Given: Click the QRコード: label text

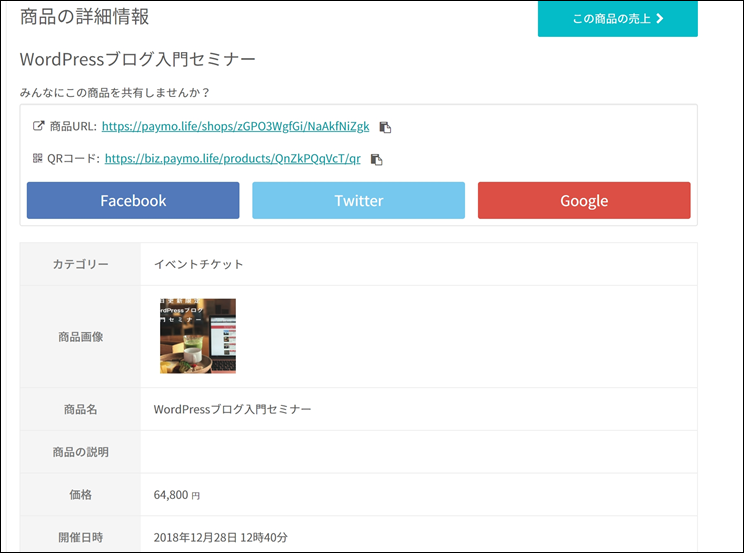Looking at the screenshot, I should [x=74, y=159].
